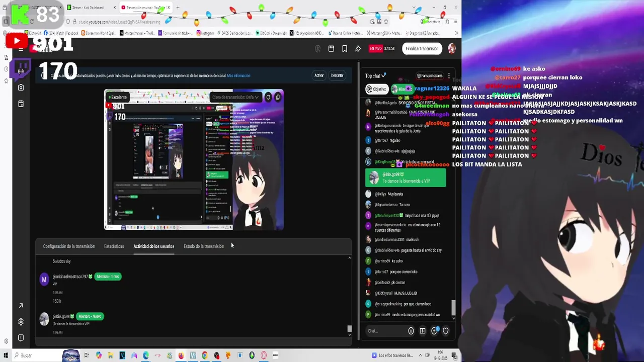Open the Top chat mode dropdown
644x362 pixels.
tap(376, 76)
